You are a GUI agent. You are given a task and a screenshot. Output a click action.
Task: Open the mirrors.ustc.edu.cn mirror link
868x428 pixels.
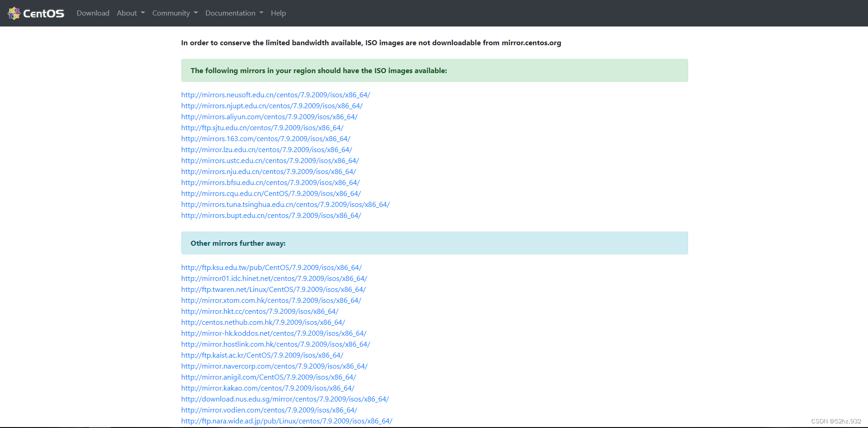tap(270, 161)
